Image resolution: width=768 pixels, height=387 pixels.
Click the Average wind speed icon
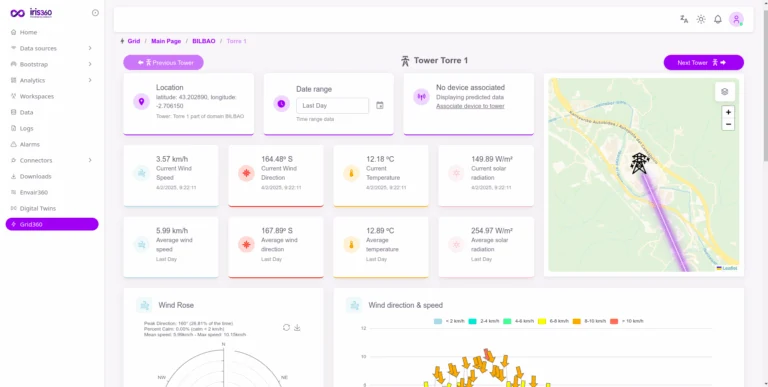point(141,245)
